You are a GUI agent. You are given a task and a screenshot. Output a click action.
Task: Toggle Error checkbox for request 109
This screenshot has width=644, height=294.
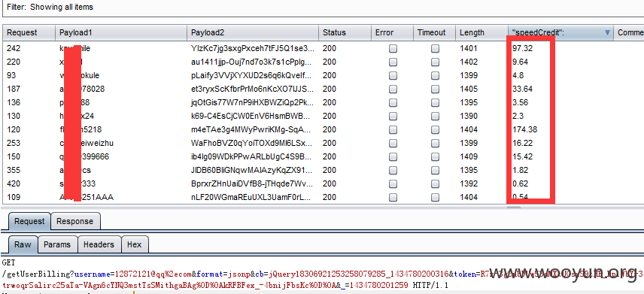pos(393,198)
